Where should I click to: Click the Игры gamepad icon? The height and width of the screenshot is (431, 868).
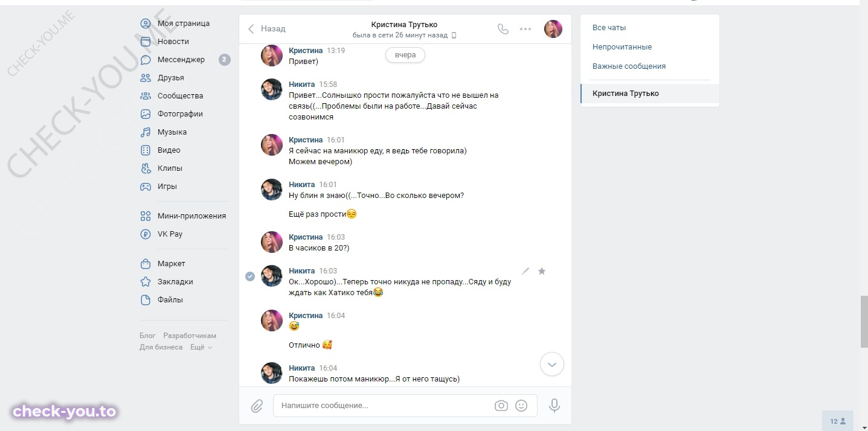click(x=146, y=187)
